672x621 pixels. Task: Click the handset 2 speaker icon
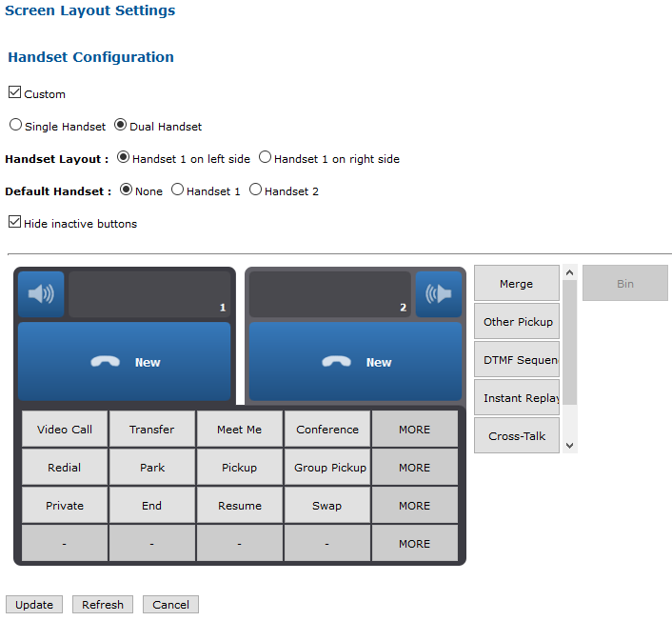439,294
